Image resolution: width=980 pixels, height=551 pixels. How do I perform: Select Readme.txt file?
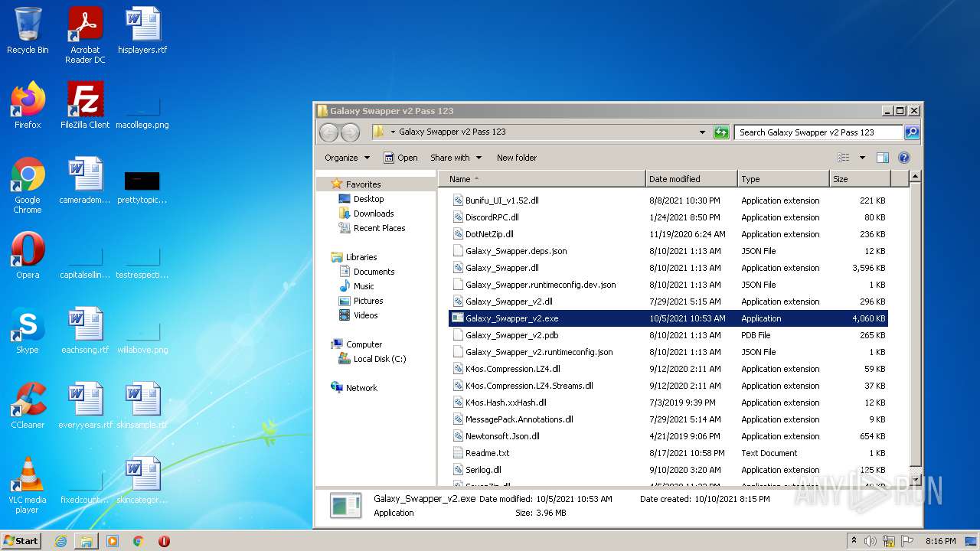point(668,453)
